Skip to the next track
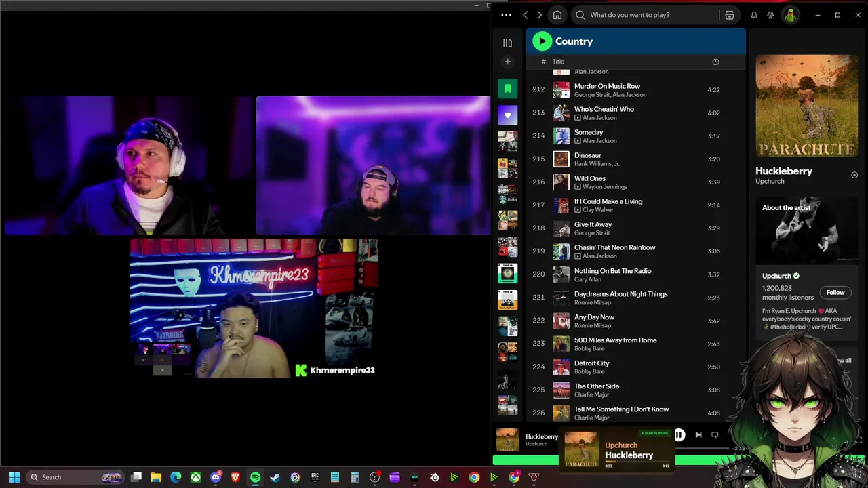 click(x=698, y=435)
